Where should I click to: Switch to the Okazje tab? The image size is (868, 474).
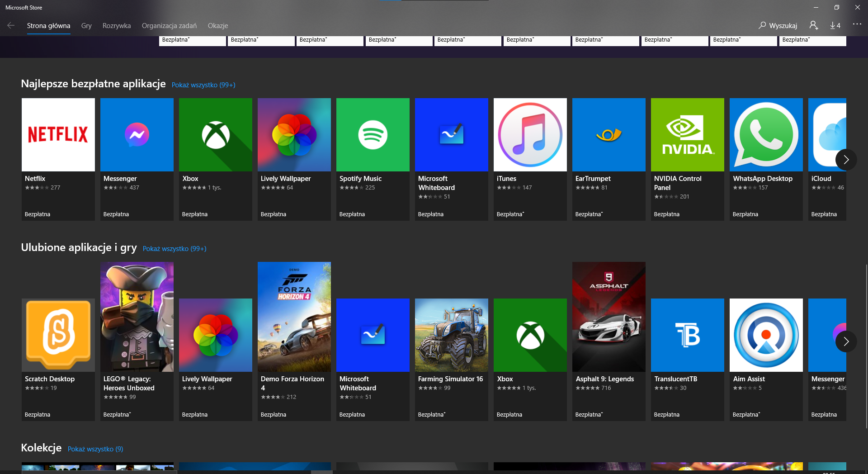218,26
